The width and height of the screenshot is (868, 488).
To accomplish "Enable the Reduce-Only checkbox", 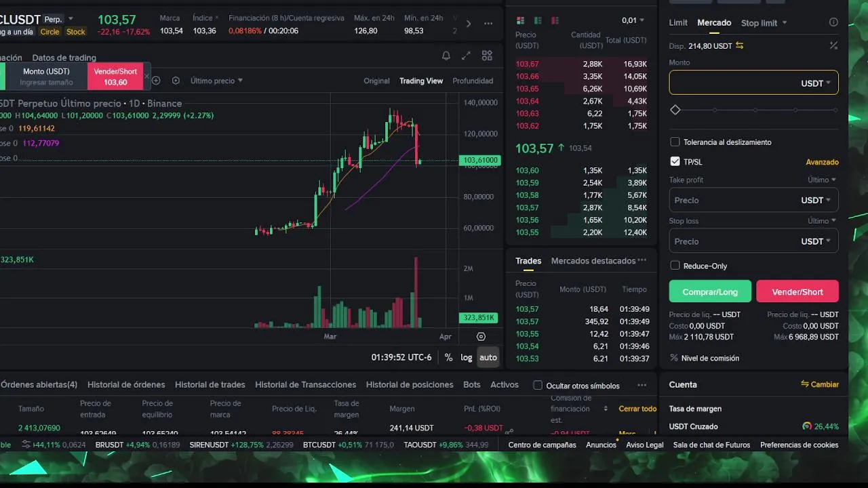I will coord(675,266).
